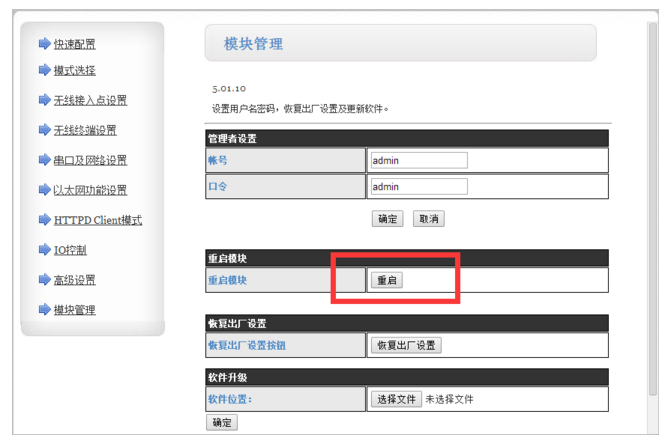Open the 选择文件 file chooser
The image size is (667, 443).
pyautogui.click(x=395, y=399)
